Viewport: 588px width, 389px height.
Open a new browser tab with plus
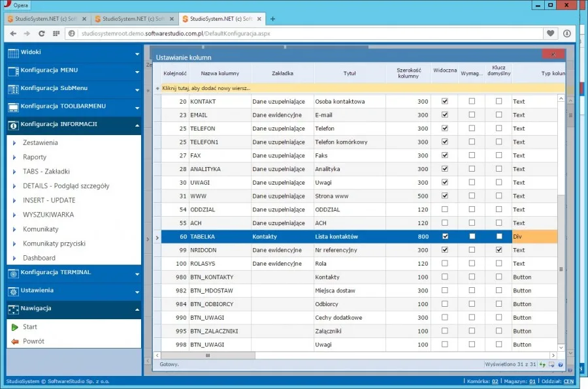[272, 19]
